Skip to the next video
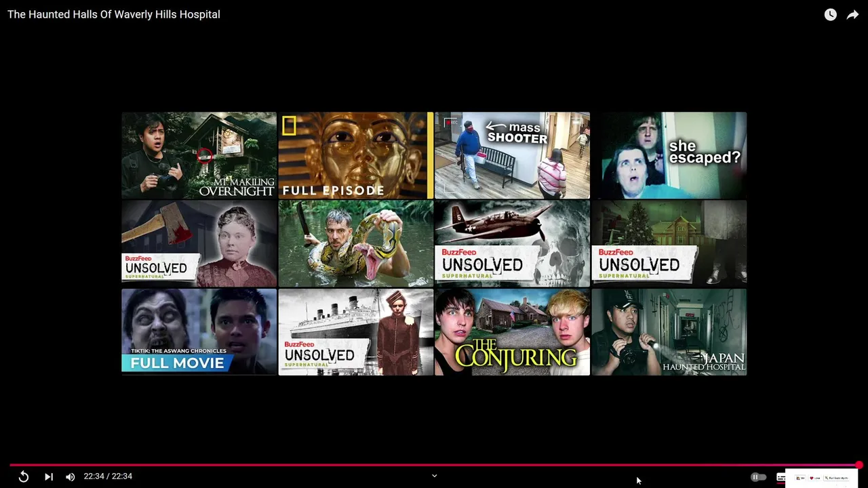Screen dimensions: 868x488 coord(49,476)
